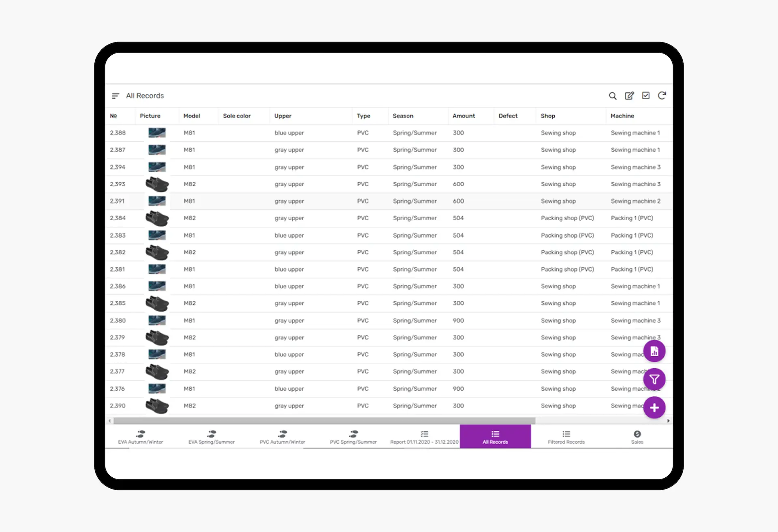The image size is (778, 532).
Task: Select the Filtered Records tab
Action: coord(566,436)
